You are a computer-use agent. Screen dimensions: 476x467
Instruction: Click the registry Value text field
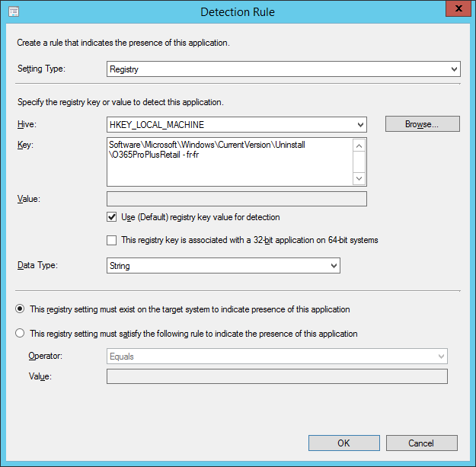coord(237,199)
